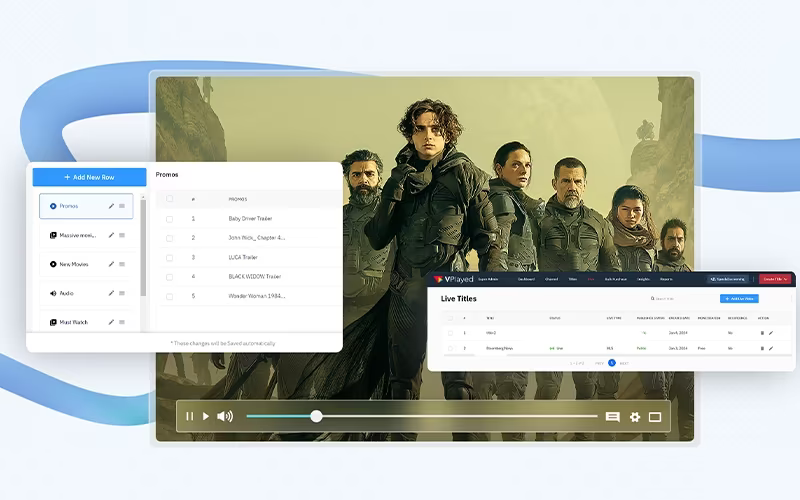This screenshot has height=500, width=800.
Task: Edit the Audio row pencil icon
Action: click(111, 293)
